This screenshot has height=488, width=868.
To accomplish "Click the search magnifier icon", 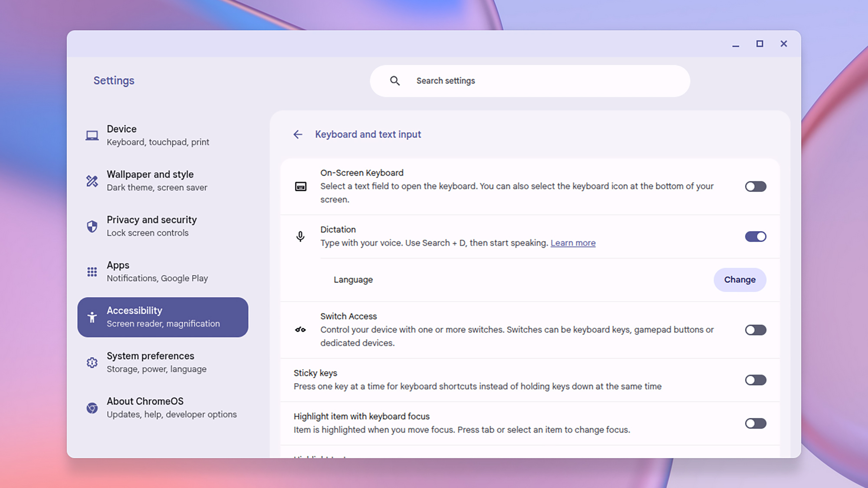I will tap(395, 81).
